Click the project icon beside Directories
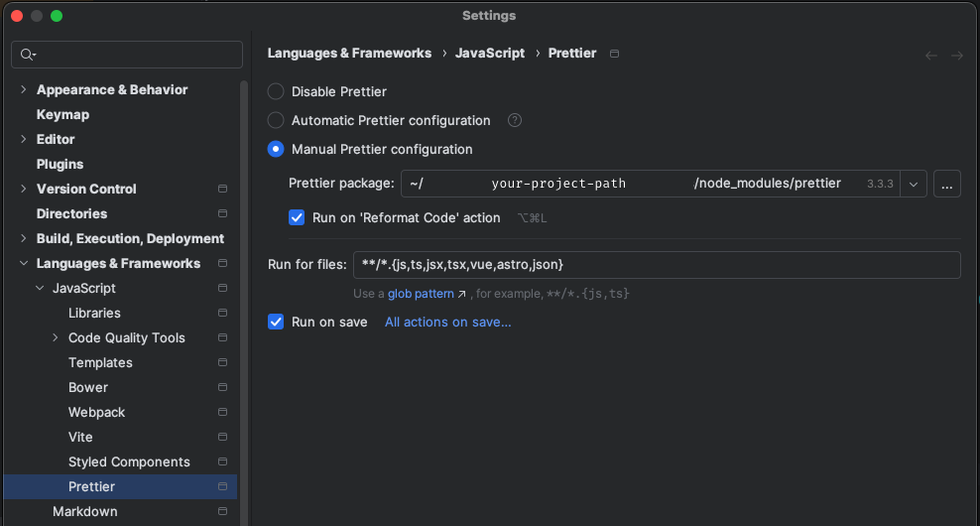This screenshot has width=980, height=526. click(x=222, y=214)
